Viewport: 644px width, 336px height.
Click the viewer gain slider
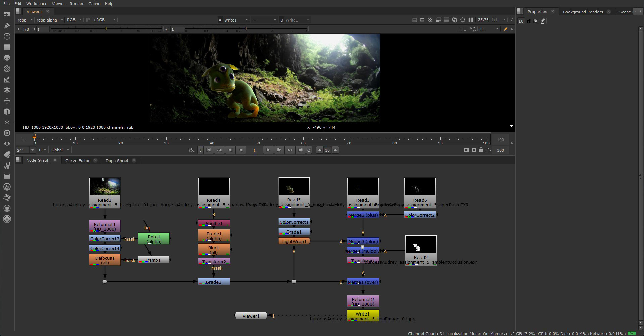(106, 29)
